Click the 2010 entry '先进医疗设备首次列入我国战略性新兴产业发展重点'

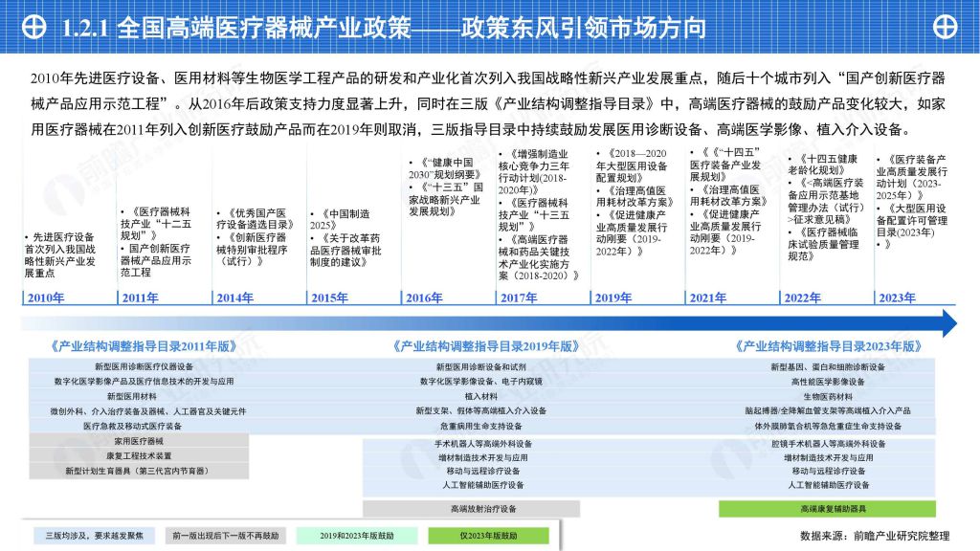point(60,254)
